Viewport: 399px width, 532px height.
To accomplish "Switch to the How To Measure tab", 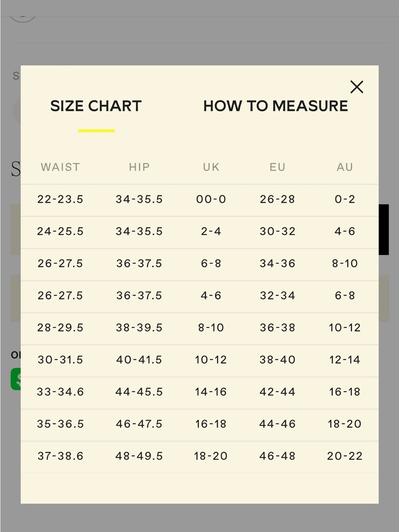I will click(275, 106).
